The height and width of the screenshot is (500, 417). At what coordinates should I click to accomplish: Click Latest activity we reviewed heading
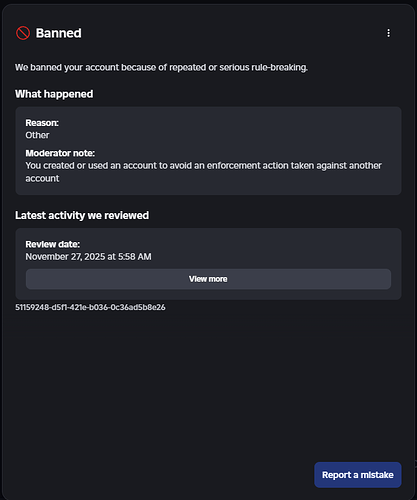(82, 215)
